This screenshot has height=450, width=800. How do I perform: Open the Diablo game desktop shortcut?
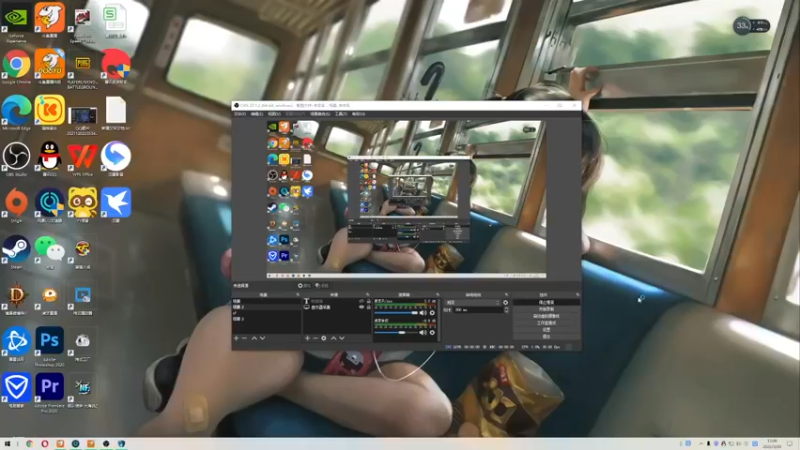(x=16, y=298)
